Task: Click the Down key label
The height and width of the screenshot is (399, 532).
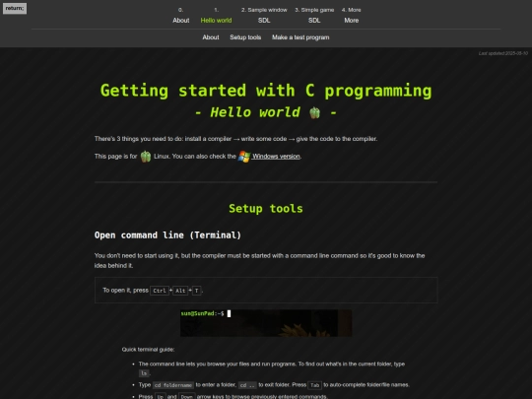Action: coord(186,396)
